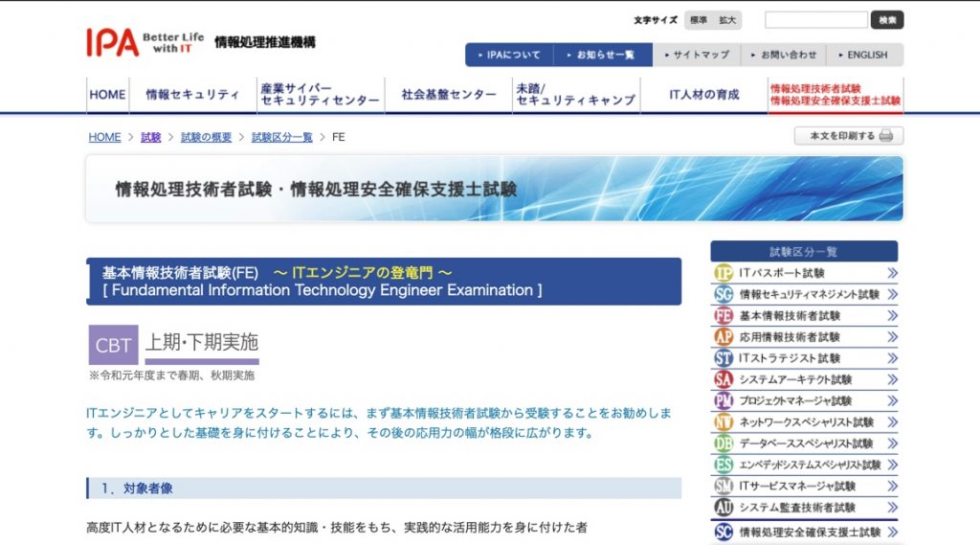Click chevron next to ITストラテジスト試験
Screen dimensions: 980x545
(892, 358)
